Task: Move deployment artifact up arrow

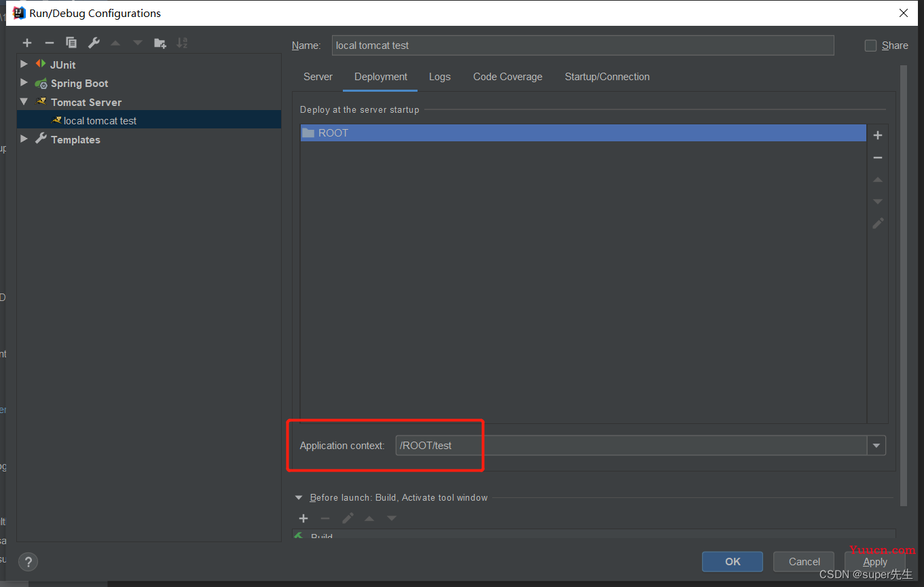Action: (878, 180)
